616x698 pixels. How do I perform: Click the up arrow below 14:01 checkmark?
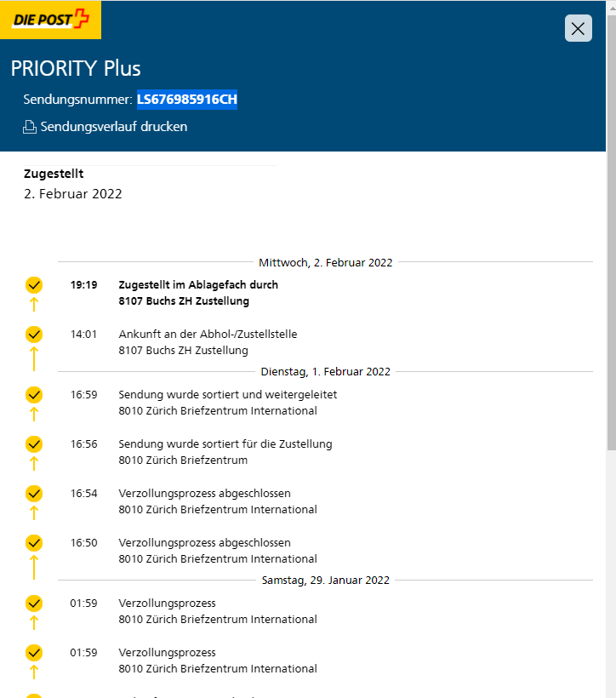[x=34, y=359]
